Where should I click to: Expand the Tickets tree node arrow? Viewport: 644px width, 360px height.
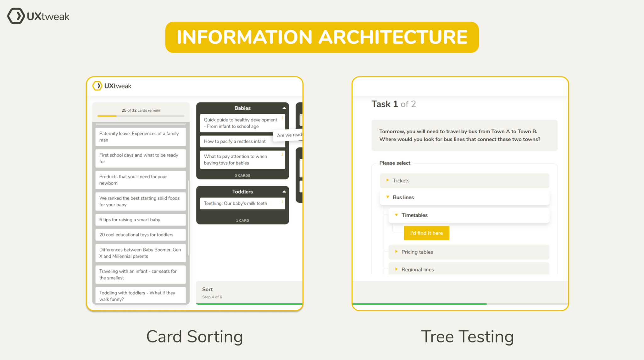[x=387, y=180]
